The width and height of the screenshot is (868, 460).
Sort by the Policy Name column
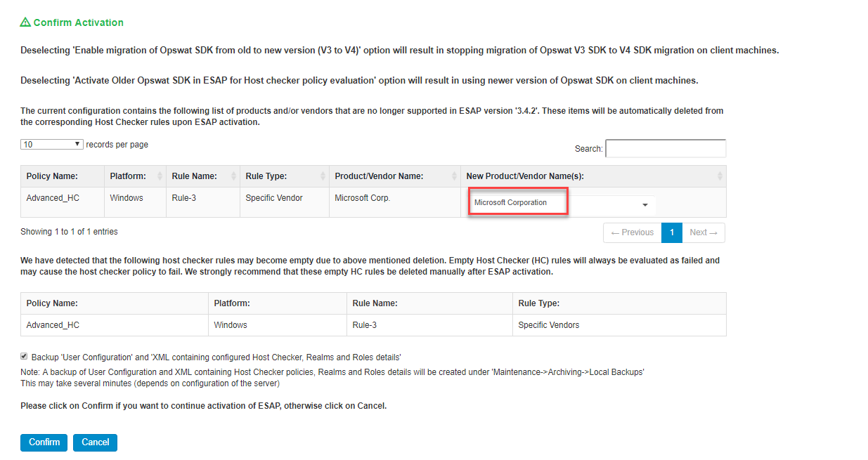click(63, 176)
